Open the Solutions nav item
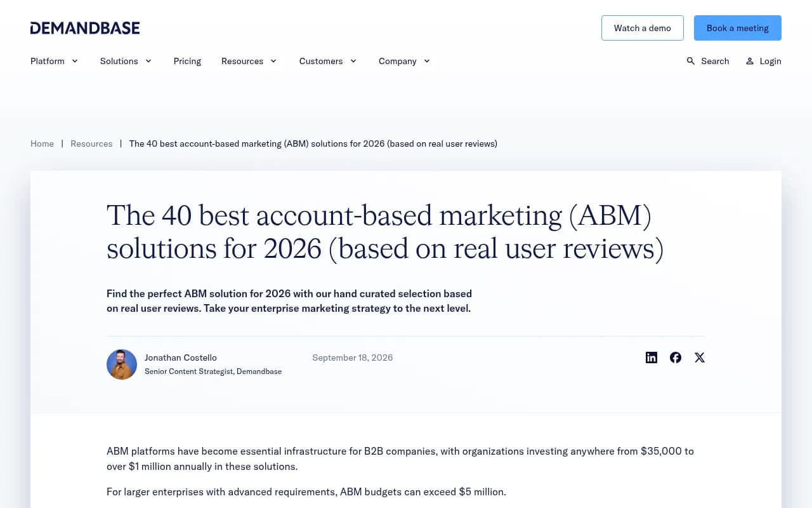The image size is (812, 508). (x=119, y=61)
